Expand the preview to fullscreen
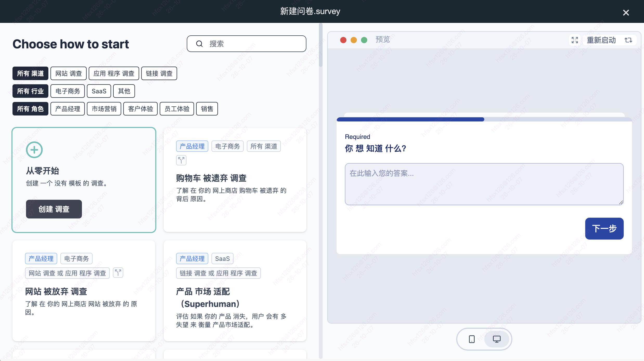 pyautogui.click(x=575, y=40)
